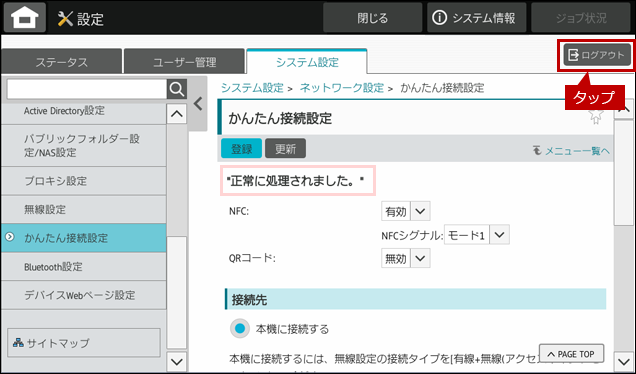The width and height of the screenshot is (636, 374).
Task: Switch to the ステータス tab
Action: point(61,62)
